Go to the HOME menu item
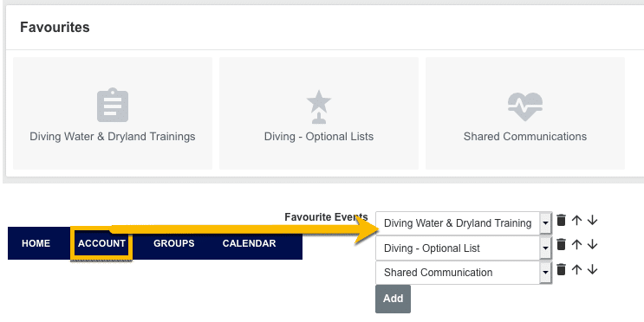644x322 pixels. coord(36,243)
